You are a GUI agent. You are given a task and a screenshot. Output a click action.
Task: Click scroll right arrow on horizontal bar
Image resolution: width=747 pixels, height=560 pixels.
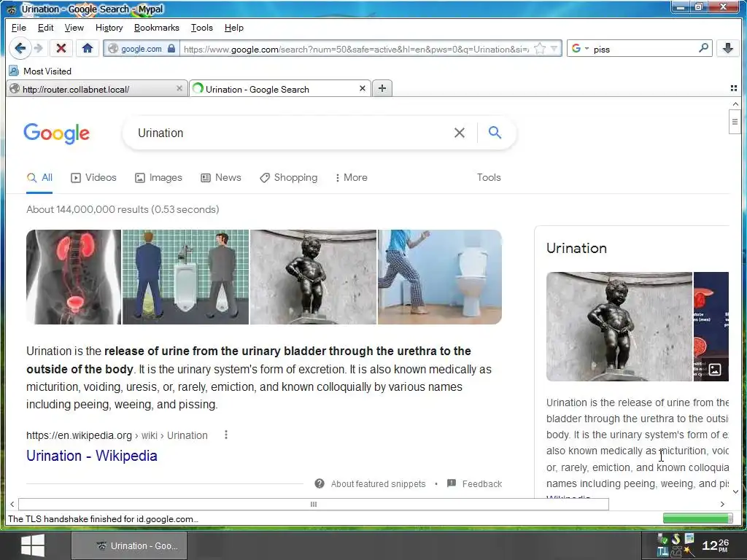[722, 504]
